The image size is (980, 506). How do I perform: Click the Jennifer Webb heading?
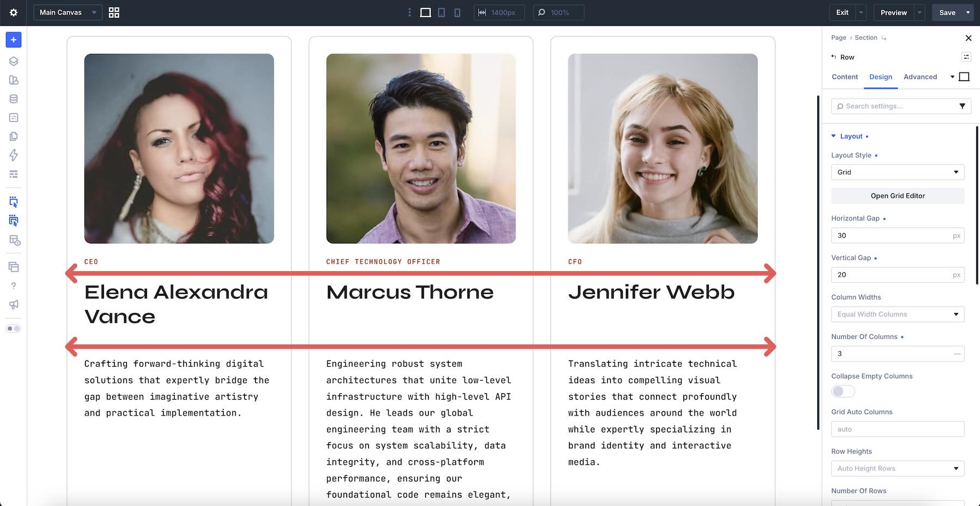click(652, 292)
